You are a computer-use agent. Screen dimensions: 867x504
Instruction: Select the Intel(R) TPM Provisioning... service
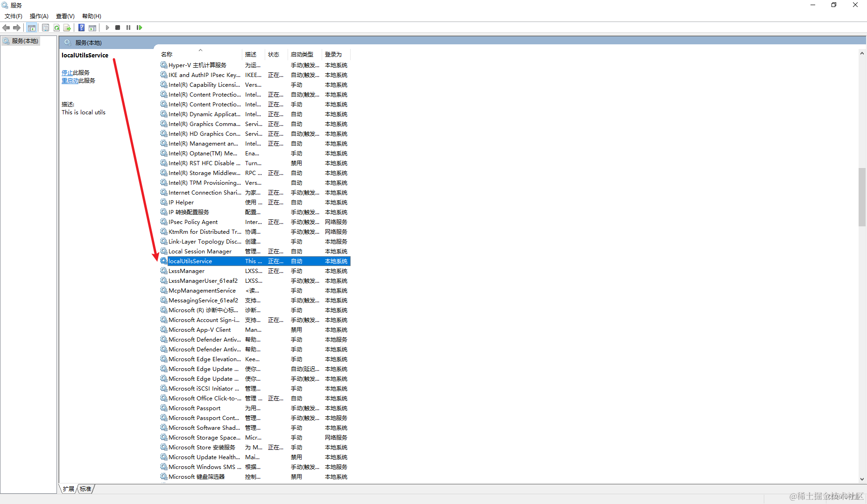point(255,183)
